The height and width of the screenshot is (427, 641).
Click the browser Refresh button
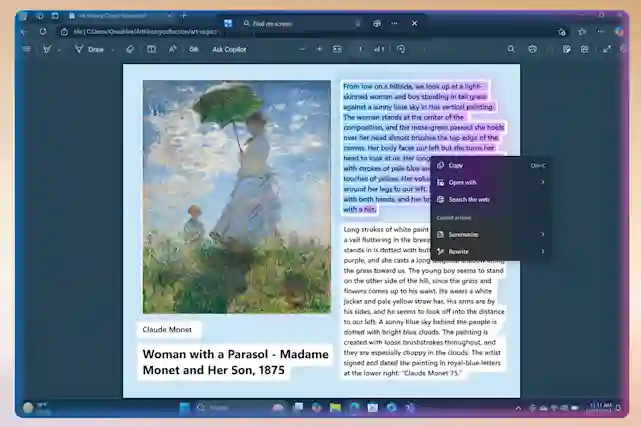pos(43,31)
